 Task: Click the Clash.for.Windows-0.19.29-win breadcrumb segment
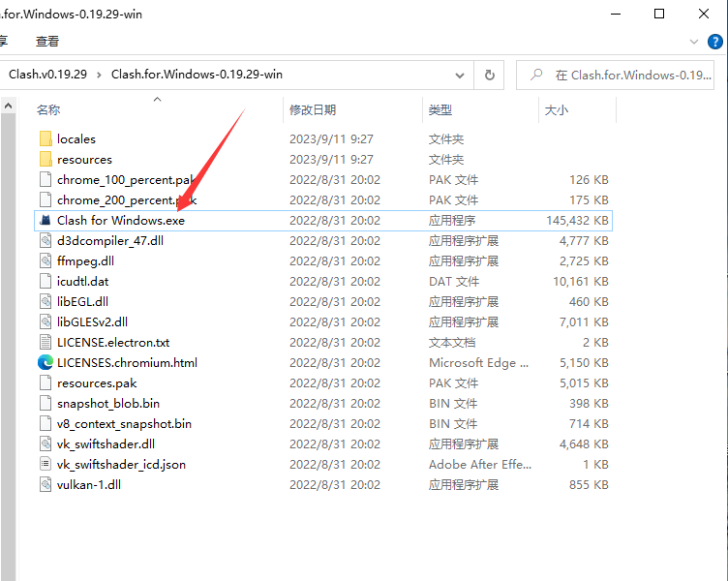coord(197,75)
